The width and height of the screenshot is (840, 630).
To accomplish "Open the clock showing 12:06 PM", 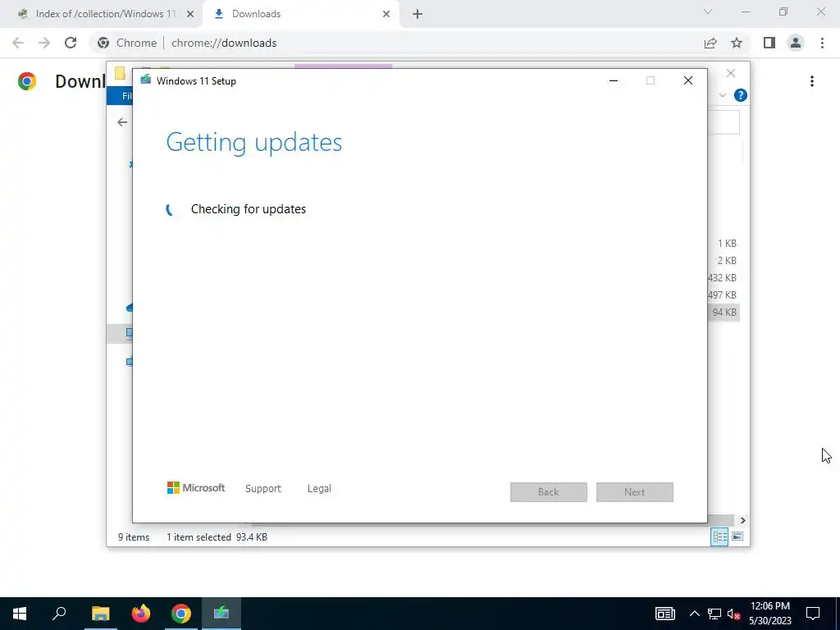I will pos(769,614).
